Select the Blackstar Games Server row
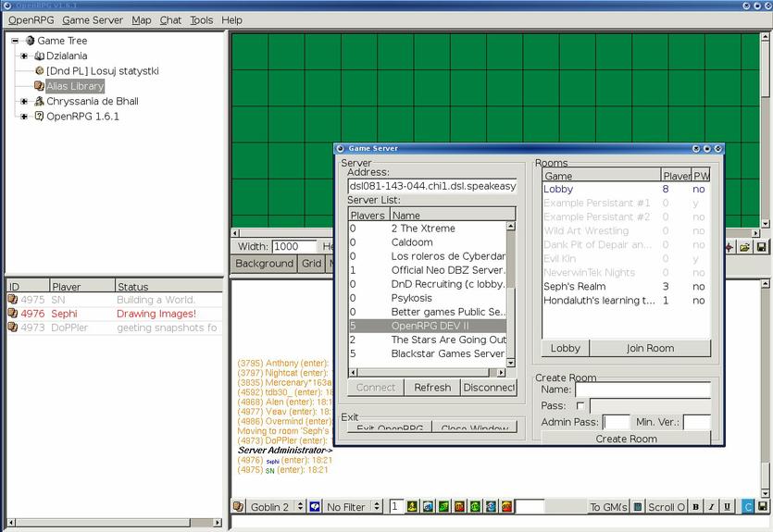 [427, 353]
